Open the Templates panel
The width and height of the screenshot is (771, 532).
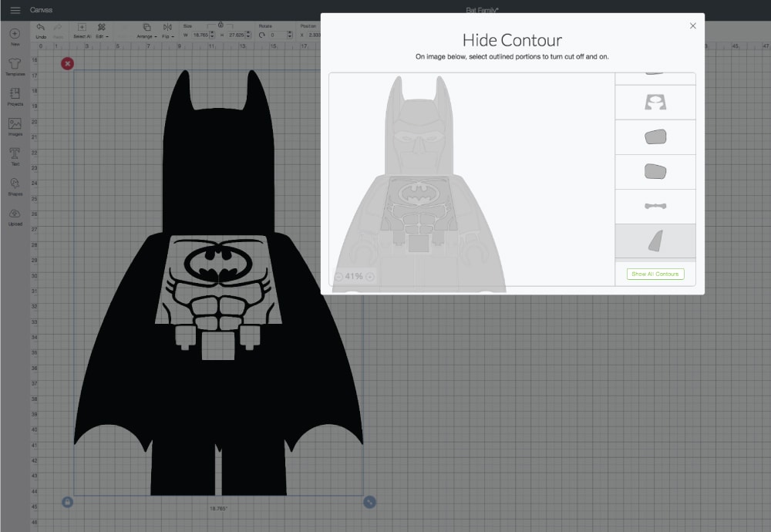coord(15,64)
